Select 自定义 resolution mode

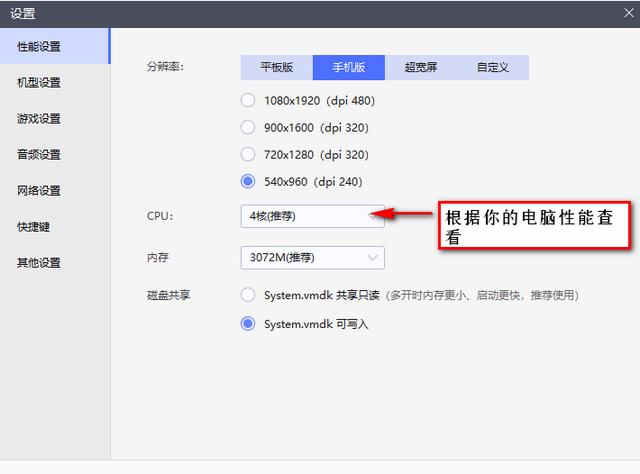(x=492, y=68)
